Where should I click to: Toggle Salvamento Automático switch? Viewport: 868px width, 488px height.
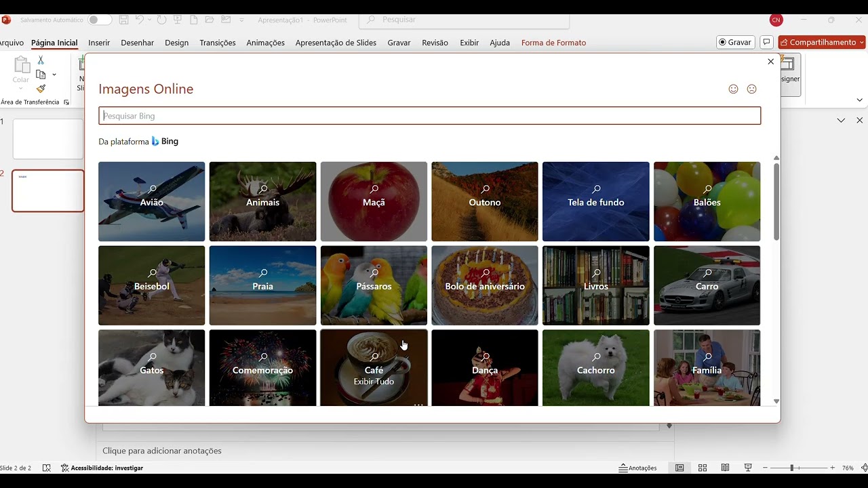[99, 20]
